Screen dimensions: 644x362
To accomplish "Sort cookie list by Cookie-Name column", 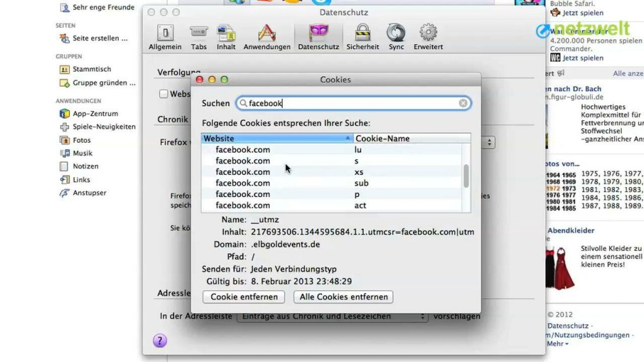I will pos(411,138).
